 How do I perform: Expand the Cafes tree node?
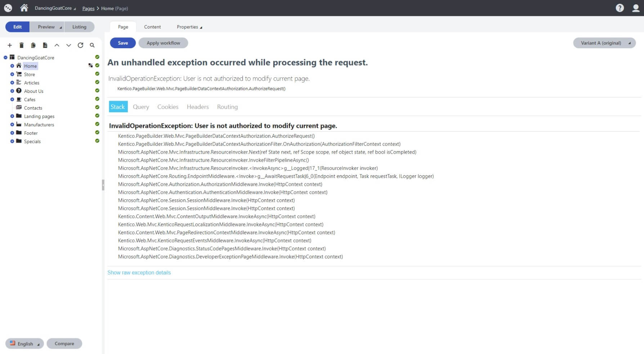pos(12,99)
